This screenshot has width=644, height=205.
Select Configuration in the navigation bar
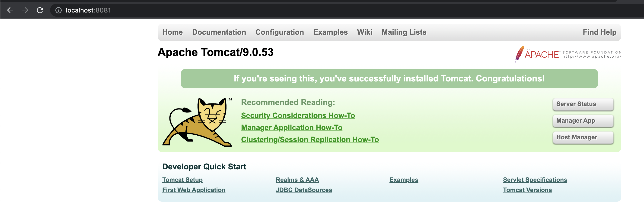[280, 32]
